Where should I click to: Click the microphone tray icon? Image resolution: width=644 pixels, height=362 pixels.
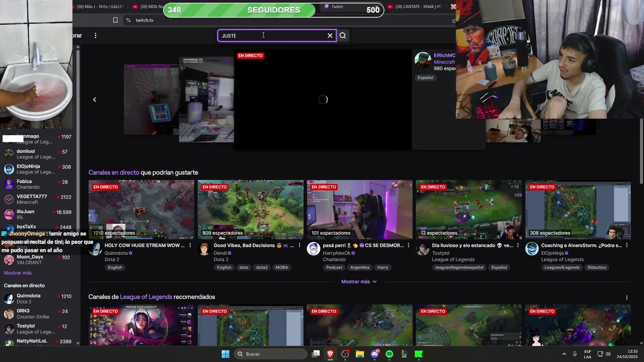click(x=575, y=354)
